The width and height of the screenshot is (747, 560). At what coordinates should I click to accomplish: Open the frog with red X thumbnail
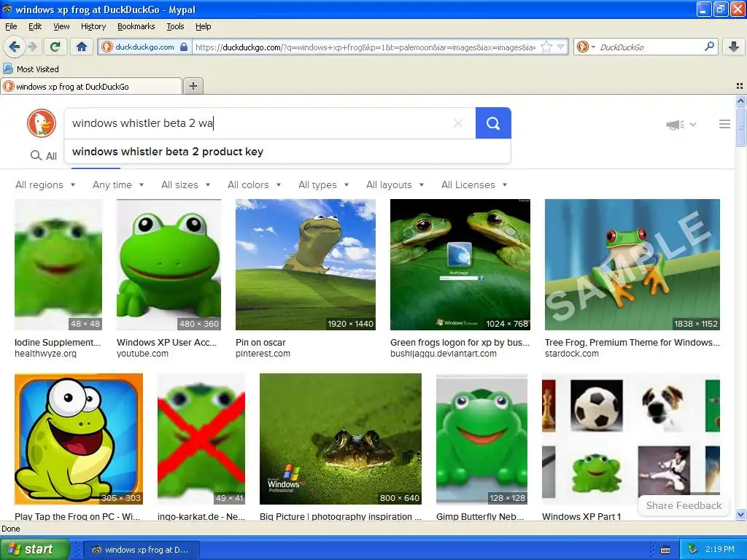tap(201, 438)
